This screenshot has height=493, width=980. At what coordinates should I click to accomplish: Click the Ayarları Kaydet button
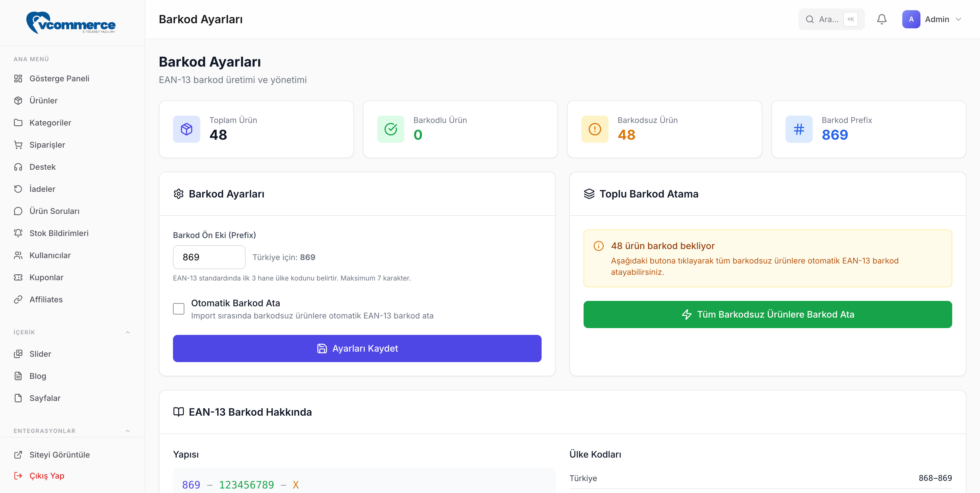coord(357,348)
